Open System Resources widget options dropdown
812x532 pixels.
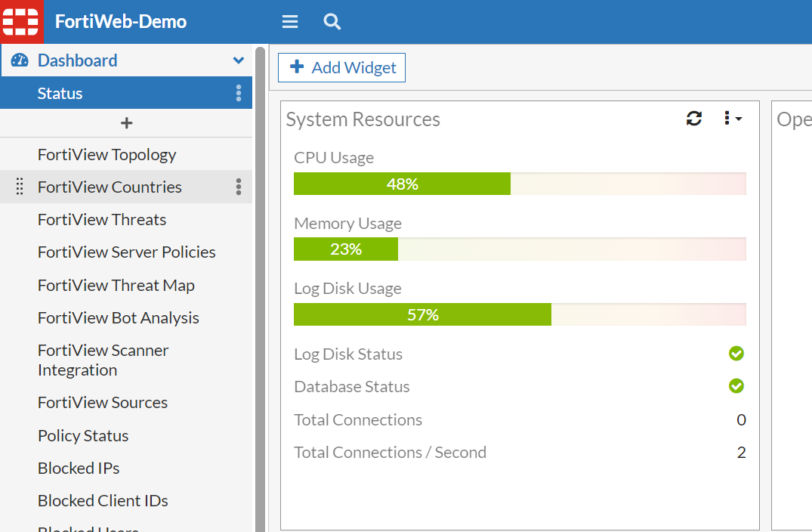[x=733, y=119]
